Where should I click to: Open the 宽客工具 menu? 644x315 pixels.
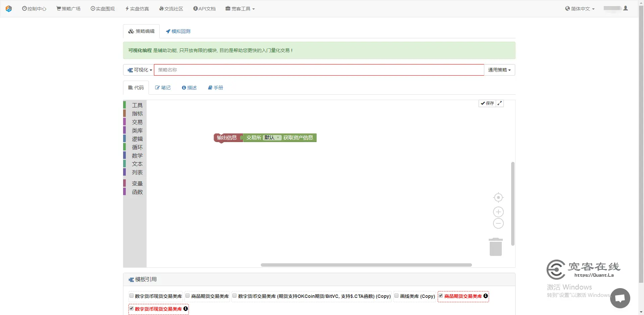pyautogui.click(x=240, y=8)
